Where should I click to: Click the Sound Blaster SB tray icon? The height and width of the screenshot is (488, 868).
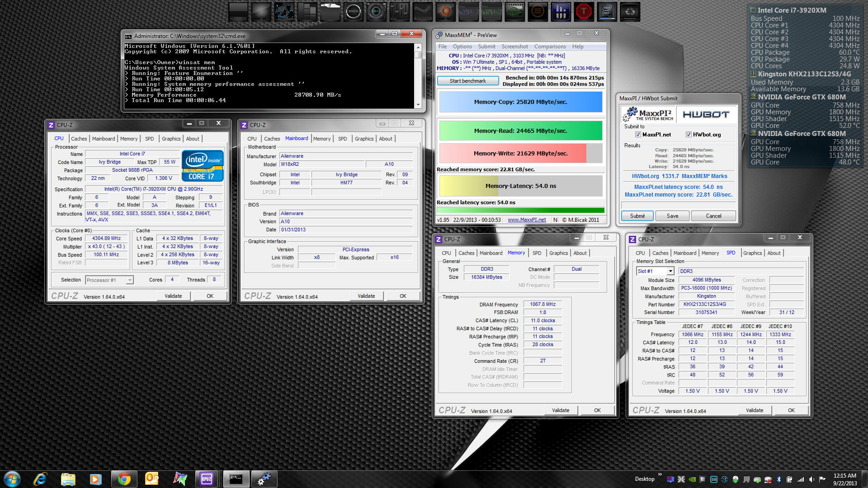713,479
